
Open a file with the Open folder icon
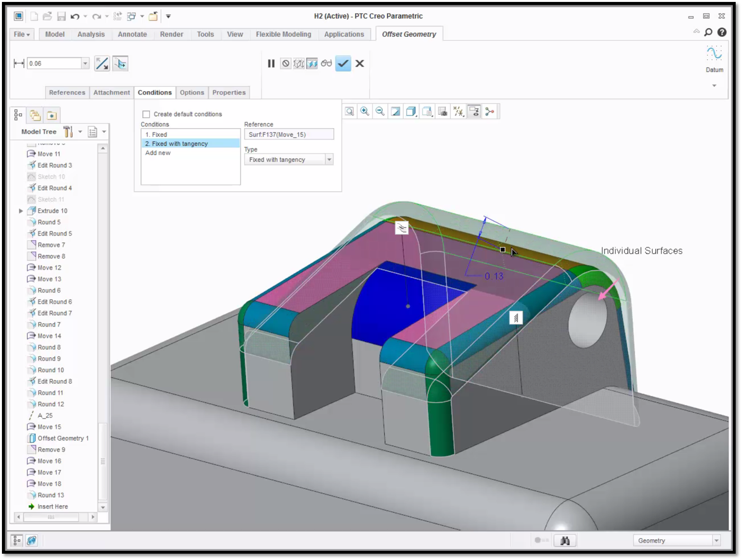pos(47,16)
